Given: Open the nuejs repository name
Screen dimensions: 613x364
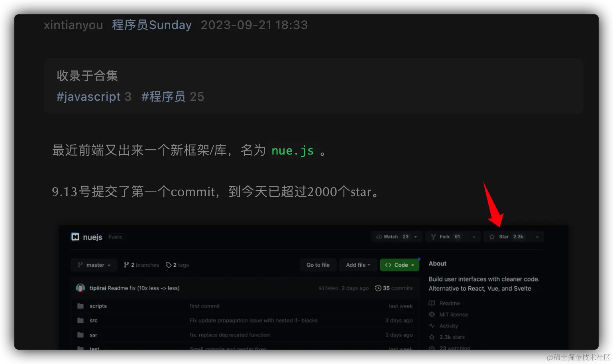Looking at the screenshot, I should pos(93,237).
